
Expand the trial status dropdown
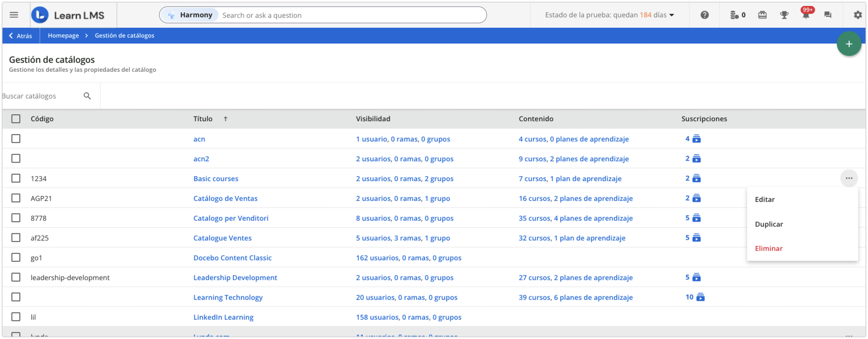[x=672, y=15]
